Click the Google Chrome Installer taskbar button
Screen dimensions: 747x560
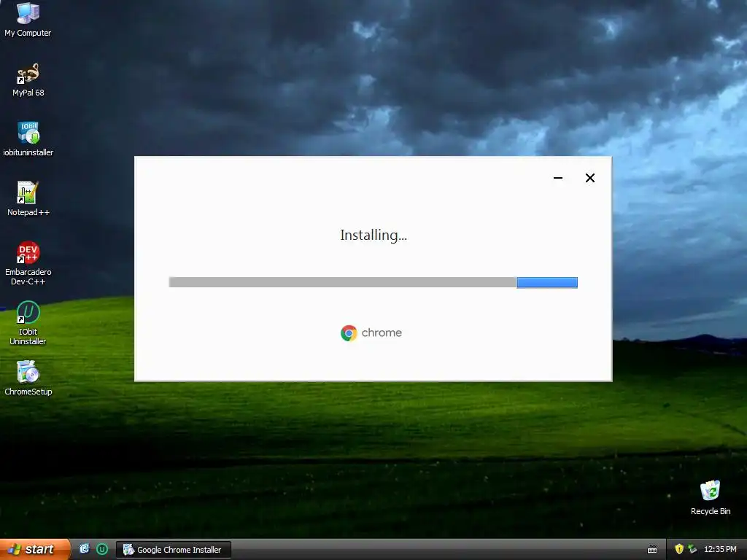pos(174,550)
